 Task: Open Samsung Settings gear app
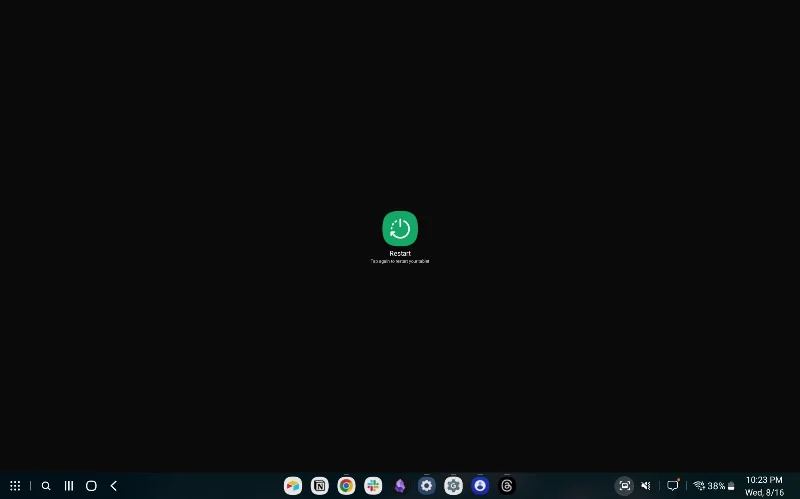click(427, 486)
